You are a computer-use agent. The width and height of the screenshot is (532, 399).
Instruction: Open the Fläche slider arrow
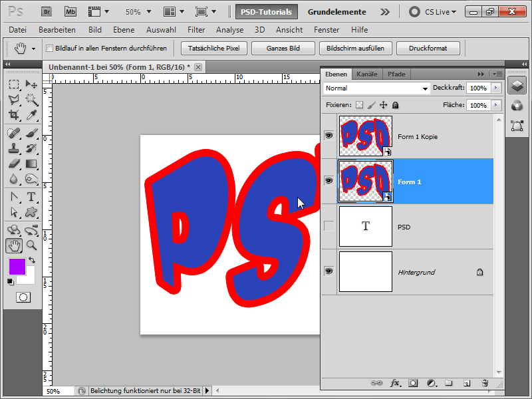496,105
